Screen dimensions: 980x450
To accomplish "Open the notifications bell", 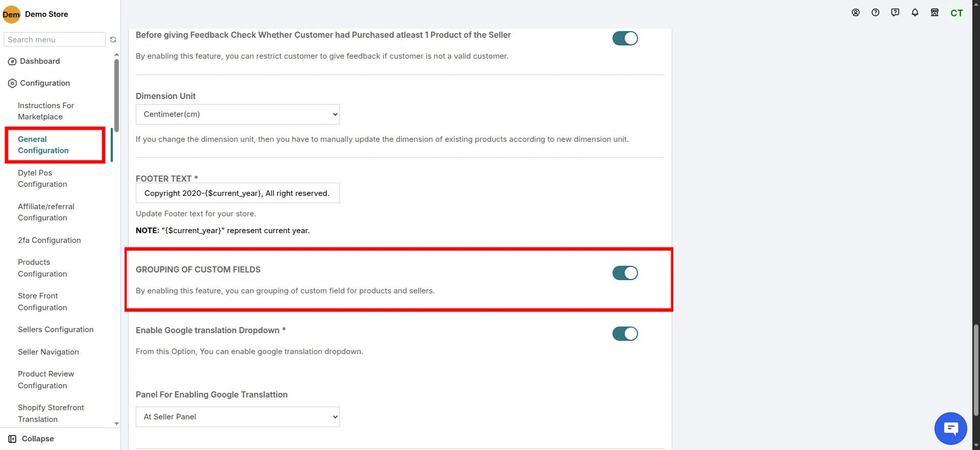I will tap(915, 13).
